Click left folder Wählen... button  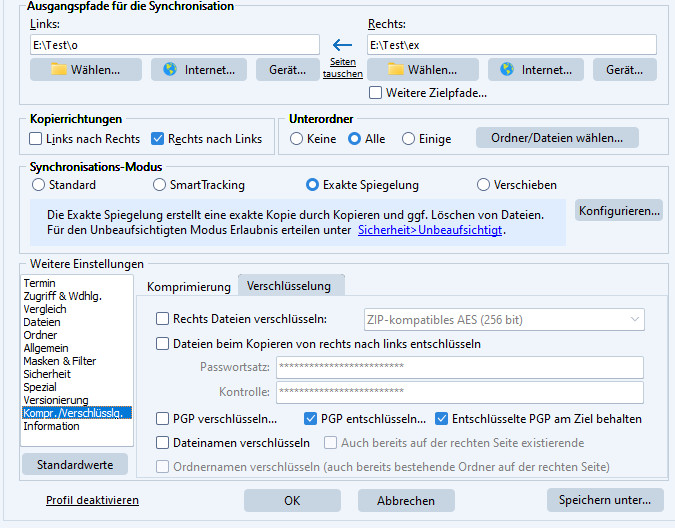click(86, 69)
